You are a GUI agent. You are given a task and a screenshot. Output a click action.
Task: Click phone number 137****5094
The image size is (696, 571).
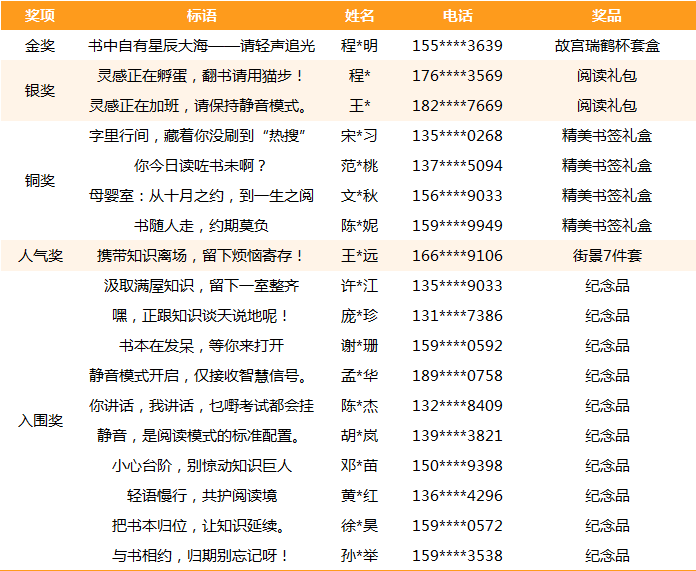457,166
